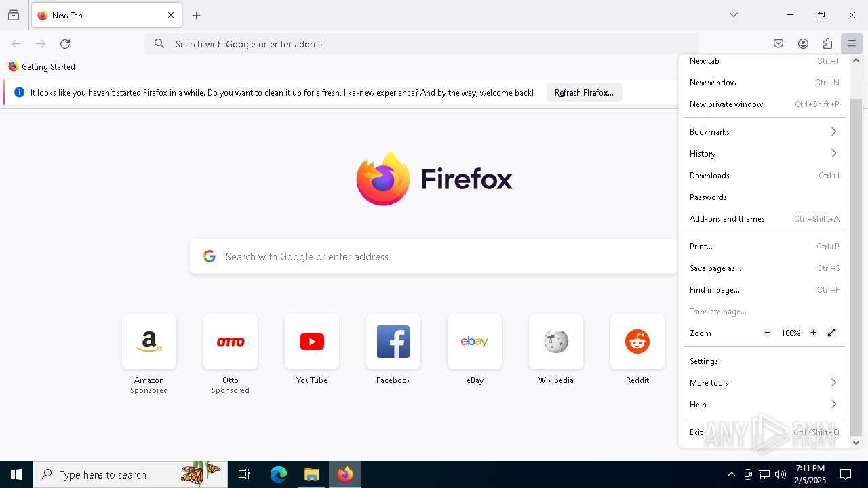Open the Extensions puzzle icon
The height and width of the screenshot is (488, 868).
(827, 44)
